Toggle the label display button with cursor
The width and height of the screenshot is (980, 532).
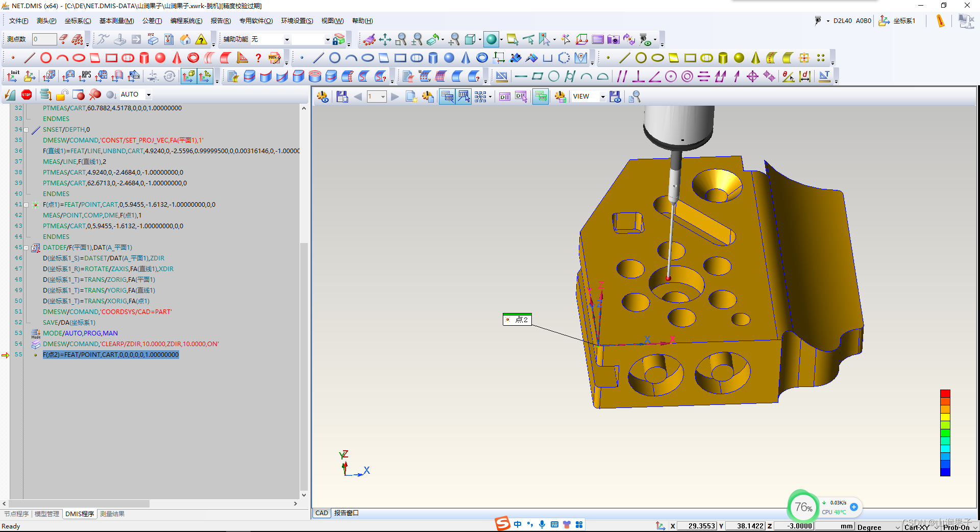coord(463,96)
